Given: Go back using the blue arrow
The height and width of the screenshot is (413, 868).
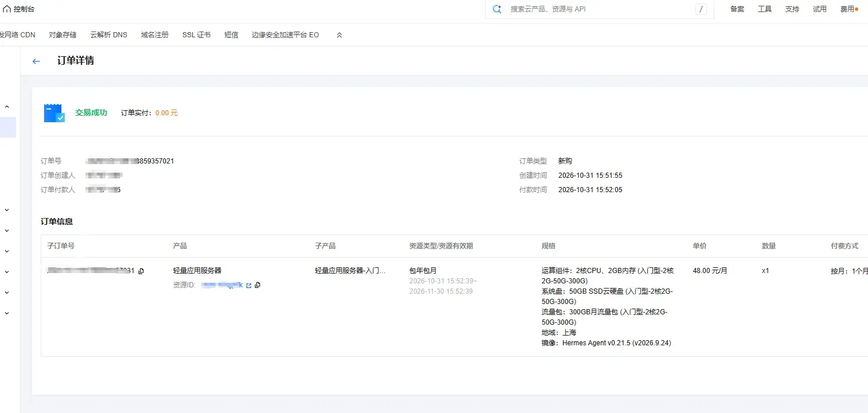Looking at the screenshot, I should pyautogui.click(x=36, y=61).
